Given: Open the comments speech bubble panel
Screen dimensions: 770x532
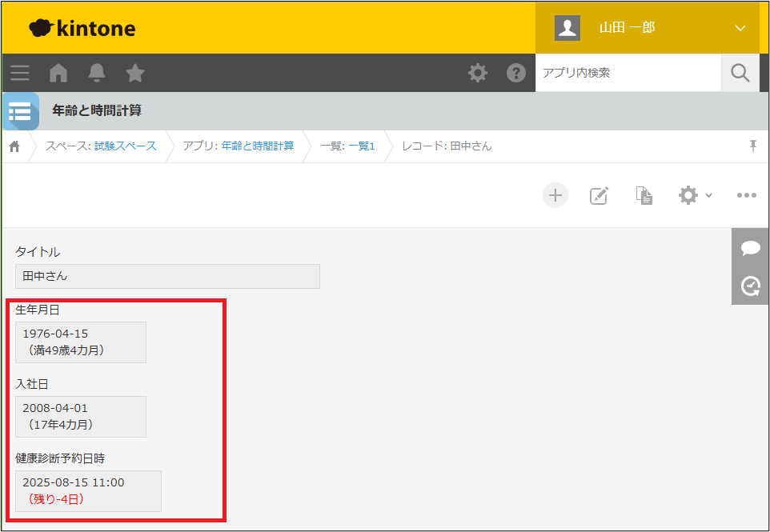Looking at the screenshot, I should [x=750, y=248].
